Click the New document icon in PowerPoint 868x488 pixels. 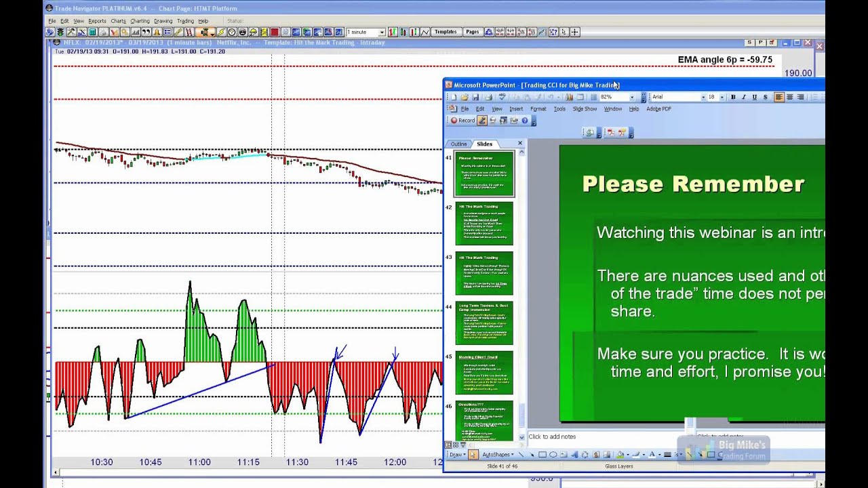click(x=454, y=97)
